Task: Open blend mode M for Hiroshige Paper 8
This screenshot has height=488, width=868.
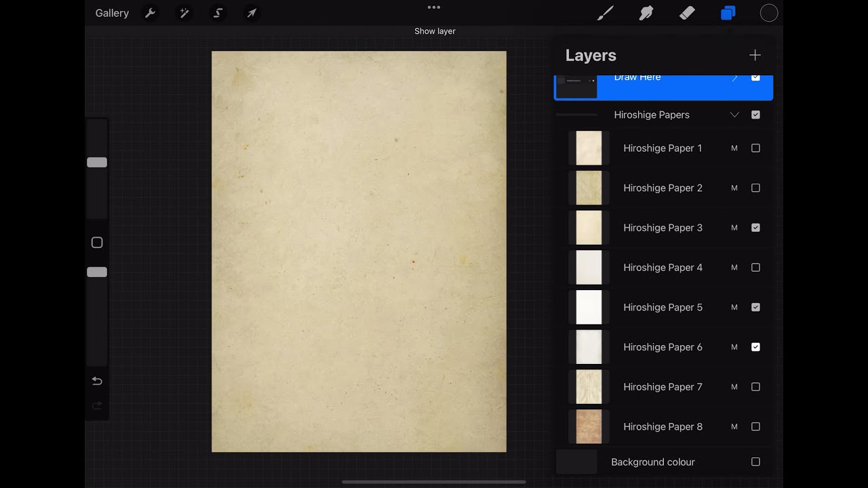Action: (734, 426)
